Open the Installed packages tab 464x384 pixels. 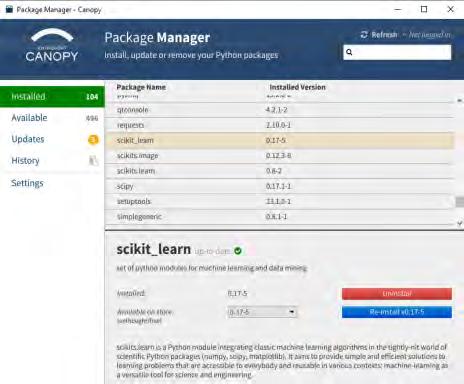click(52, 97)
